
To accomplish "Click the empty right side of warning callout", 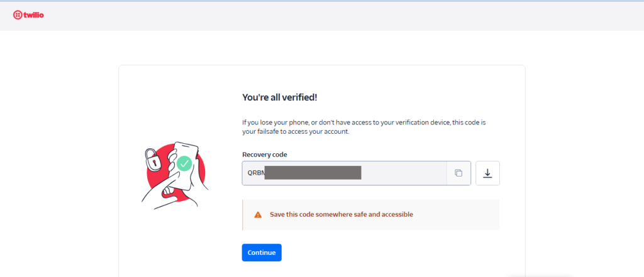I will (456, 215).
